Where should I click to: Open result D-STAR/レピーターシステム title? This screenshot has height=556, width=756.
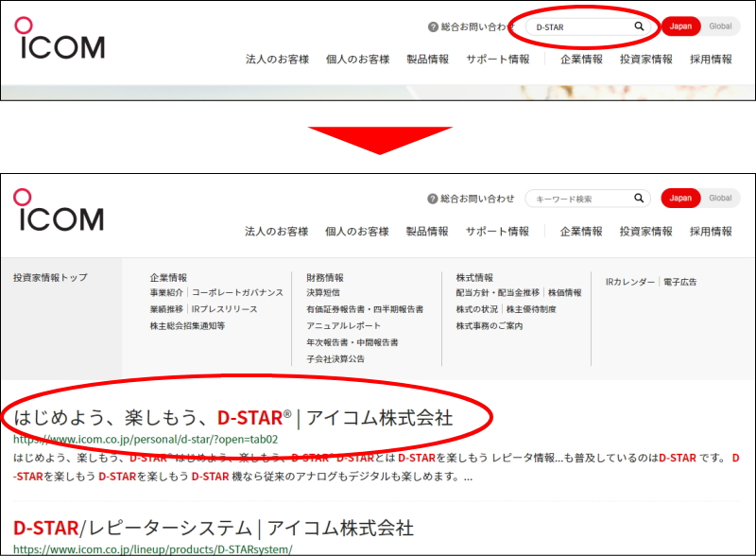[x=214, y=528]
